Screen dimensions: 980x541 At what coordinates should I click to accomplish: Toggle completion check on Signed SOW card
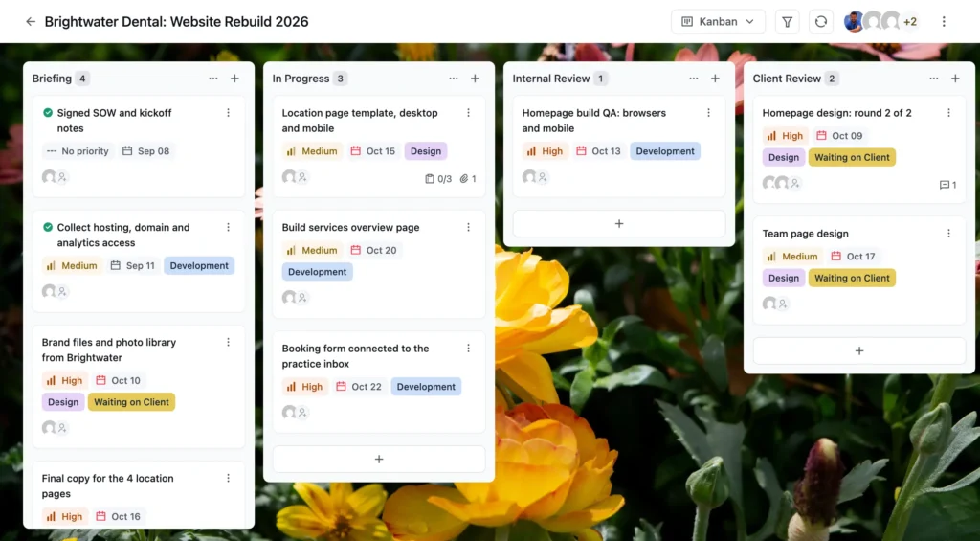(x=48, y=113)
